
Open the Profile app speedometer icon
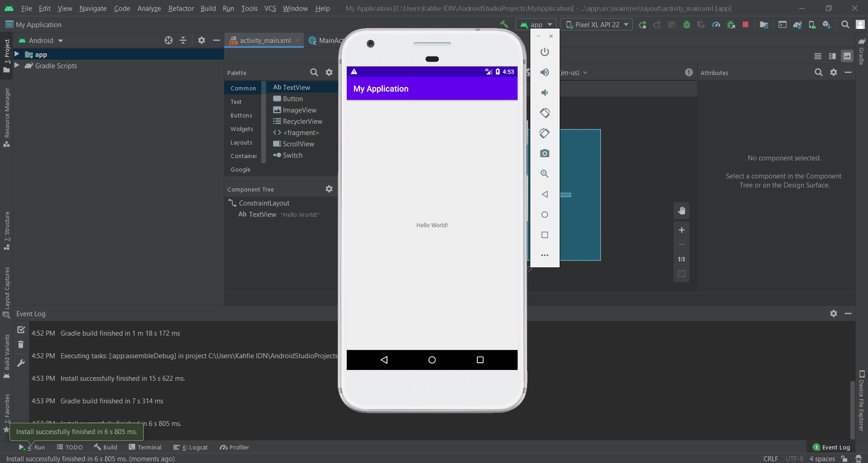[x=716, y=24]
